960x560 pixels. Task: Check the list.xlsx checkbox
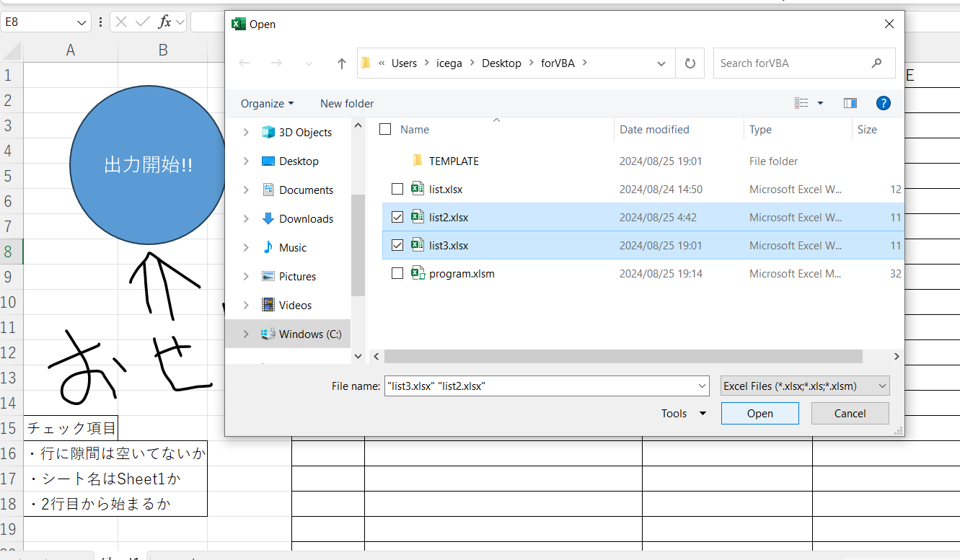click(x=397, y=189)
